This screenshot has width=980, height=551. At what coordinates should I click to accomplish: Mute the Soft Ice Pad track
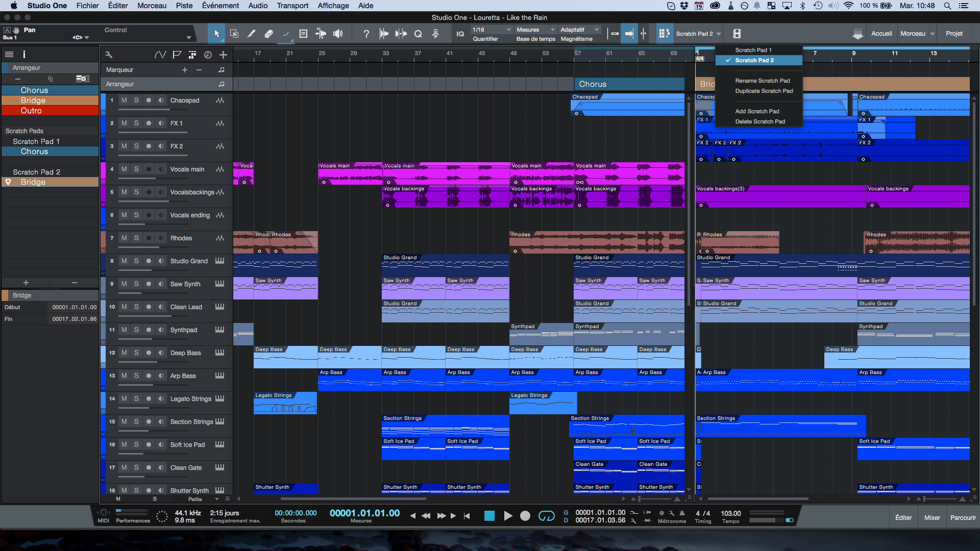click(124, 445)
